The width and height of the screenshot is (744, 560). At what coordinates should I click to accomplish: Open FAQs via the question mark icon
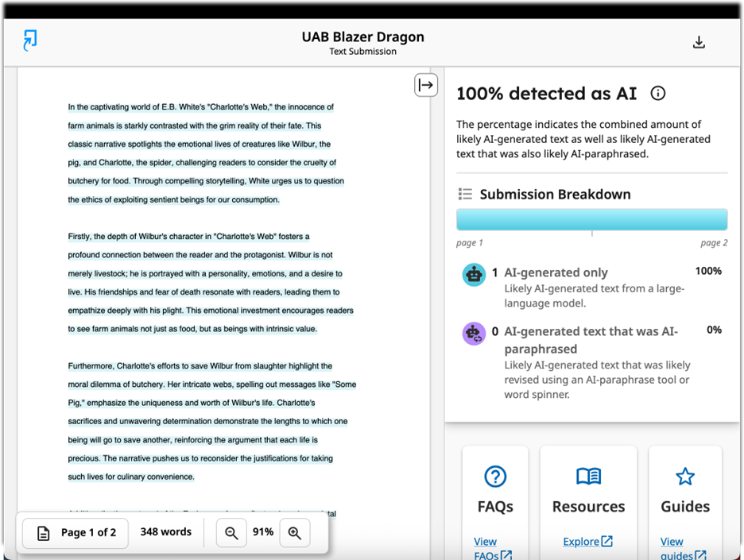[495, 477]
